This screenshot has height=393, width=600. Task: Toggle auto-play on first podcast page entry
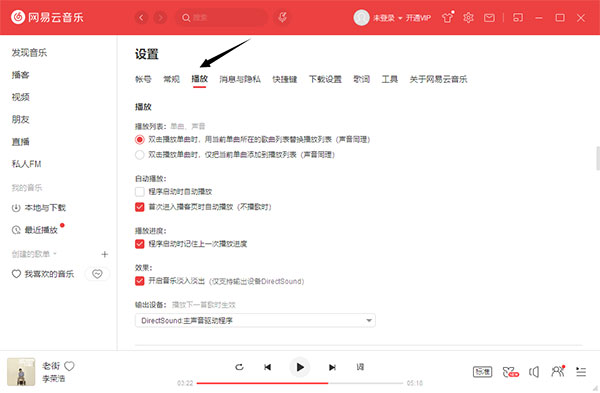(x=140, y=207)
